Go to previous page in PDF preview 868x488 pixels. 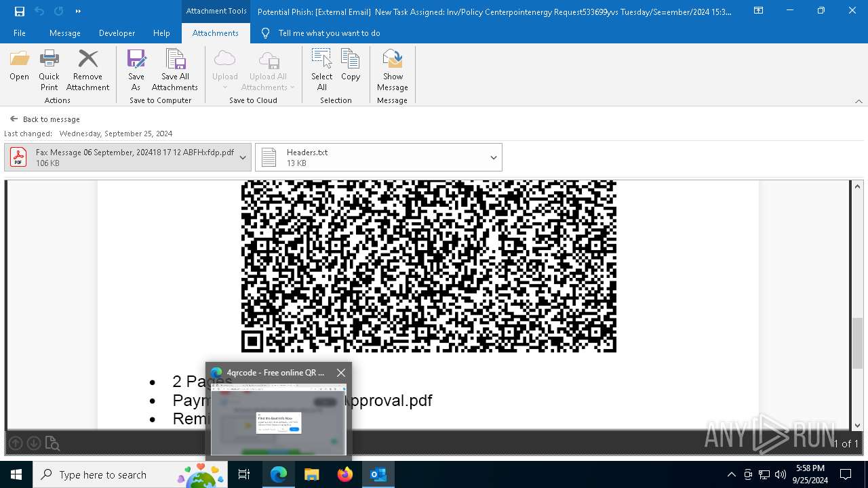[x=16, y=443]
